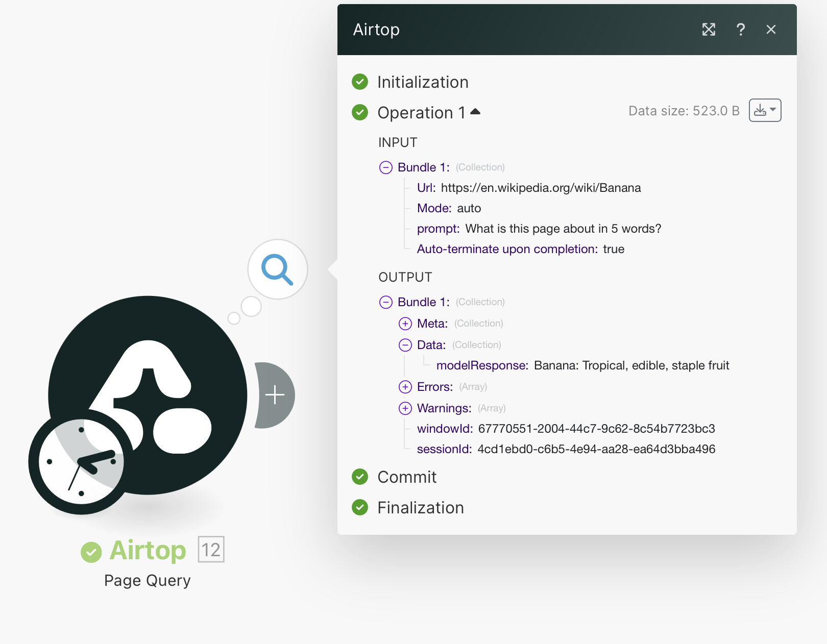Viewport: 827px width, 644px height.
Task: Click the green status badge under the module
Action: (92, 551)
